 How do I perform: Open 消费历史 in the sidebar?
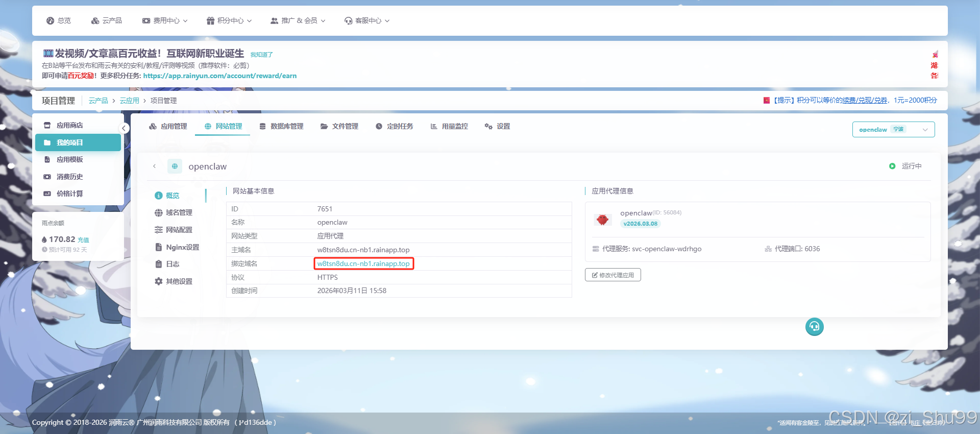[x=69, y=177]
